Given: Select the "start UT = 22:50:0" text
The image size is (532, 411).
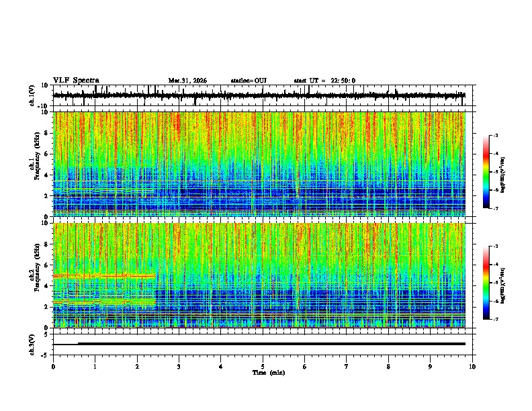Looking at the screenshot, I should (324, 81).
